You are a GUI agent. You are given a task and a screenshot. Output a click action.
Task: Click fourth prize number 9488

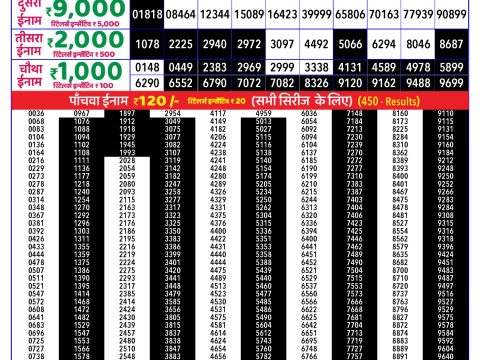click(418, 83)
